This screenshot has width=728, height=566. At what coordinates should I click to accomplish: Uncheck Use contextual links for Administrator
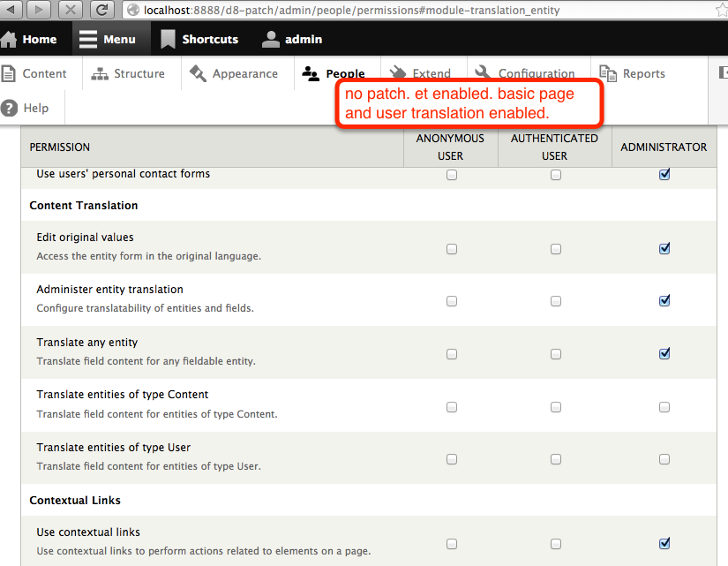[664, 543]
